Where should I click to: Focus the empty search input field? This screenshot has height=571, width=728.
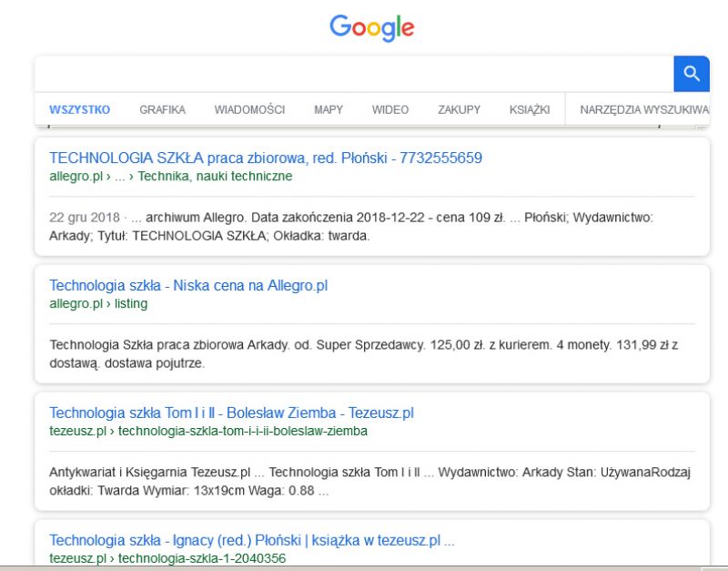click(354, 74)
